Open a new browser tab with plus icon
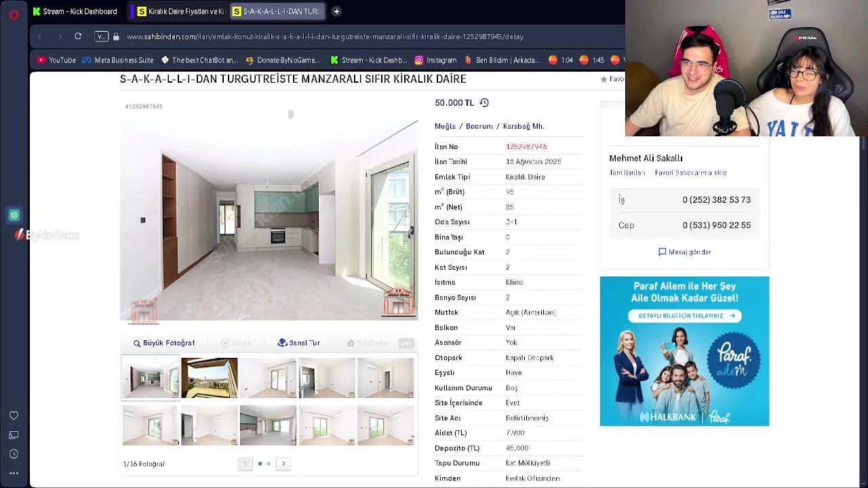 point(336,12)
